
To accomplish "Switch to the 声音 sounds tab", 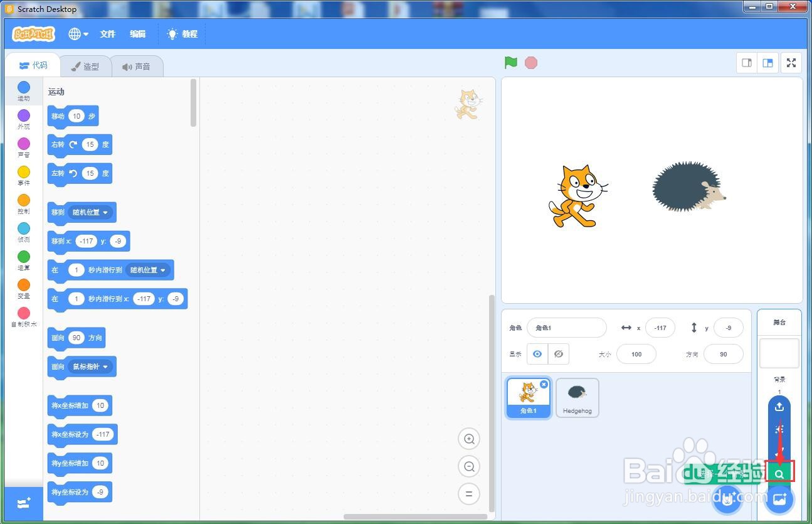I will pos(137,66).
